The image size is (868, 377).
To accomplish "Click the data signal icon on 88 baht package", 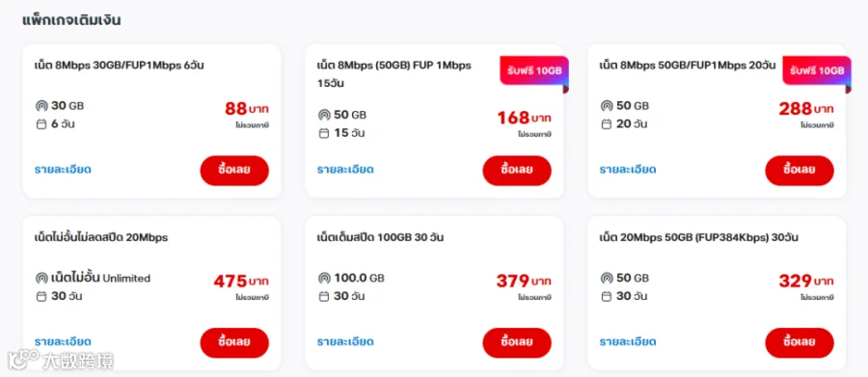I will click(41, 106).
